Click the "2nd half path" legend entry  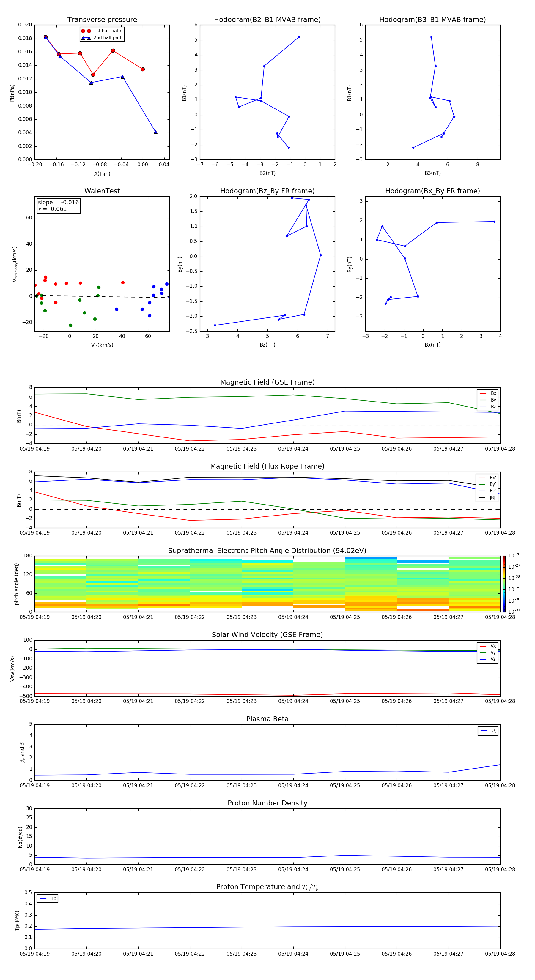click(102, 38)
